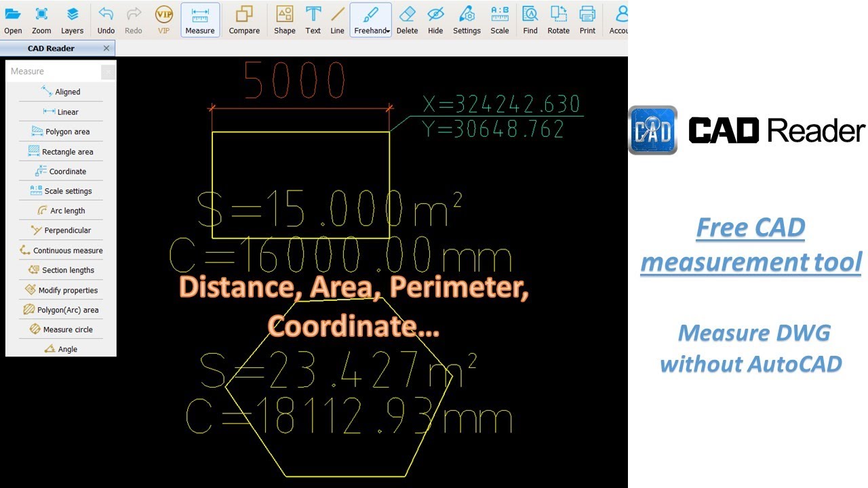868x488 pixels.
Task: Click the Print tool
Action: click(587, 20)
